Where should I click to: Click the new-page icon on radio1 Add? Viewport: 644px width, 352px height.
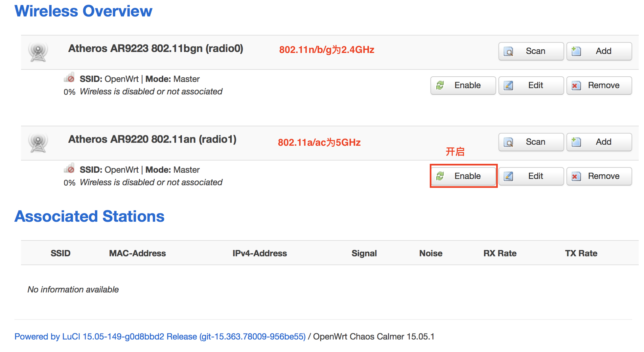point(576,142)
